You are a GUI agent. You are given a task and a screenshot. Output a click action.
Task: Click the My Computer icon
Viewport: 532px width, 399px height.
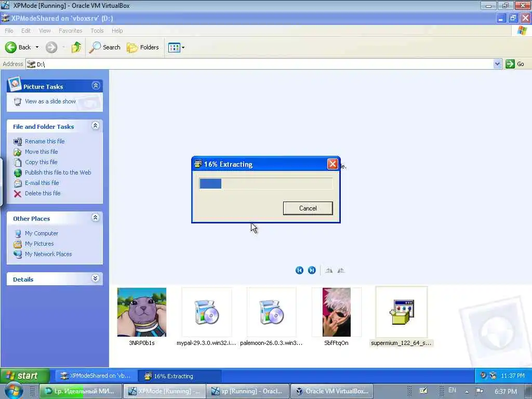coord(18,233)
